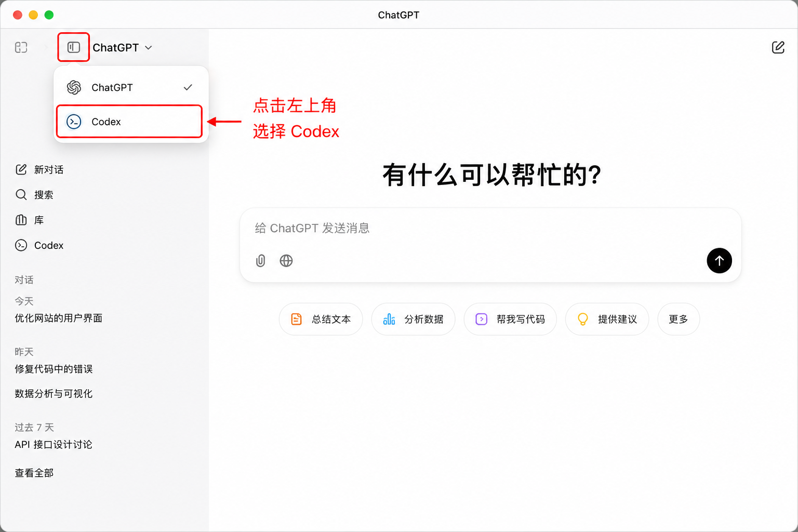Click the heading 有什么可以帮忙的?
The width and height of the screenshot is (798, 532).
coord(491,175)
